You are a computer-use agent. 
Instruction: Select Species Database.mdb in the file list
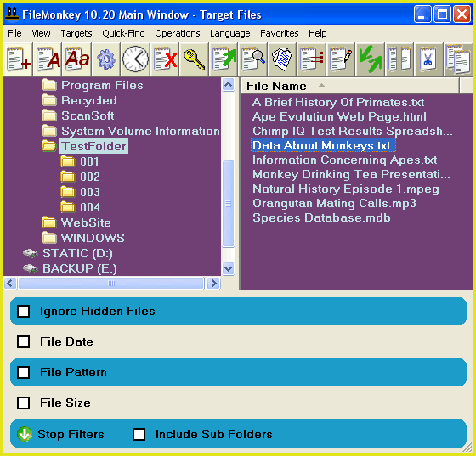[x=321, y=217]
